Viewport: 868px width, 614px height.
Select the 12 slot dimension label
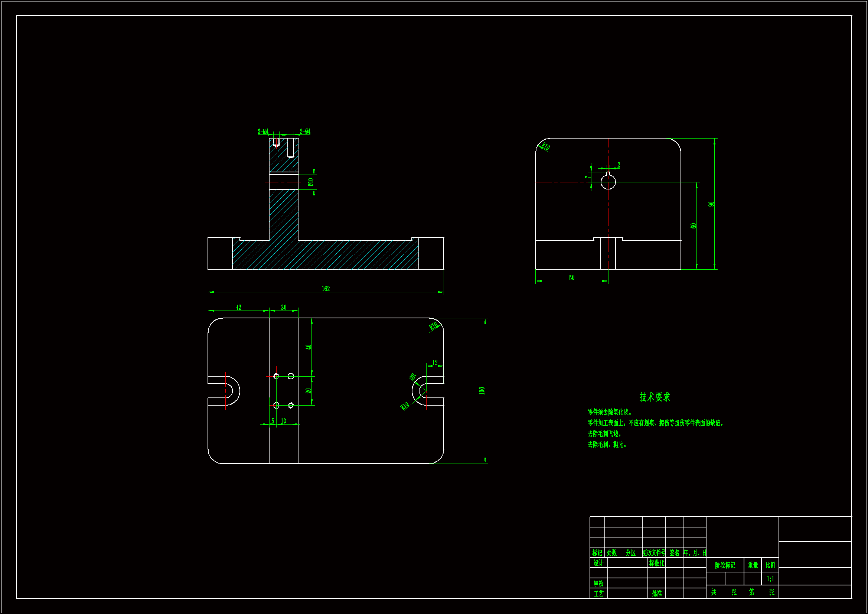[x=435, y=363]
